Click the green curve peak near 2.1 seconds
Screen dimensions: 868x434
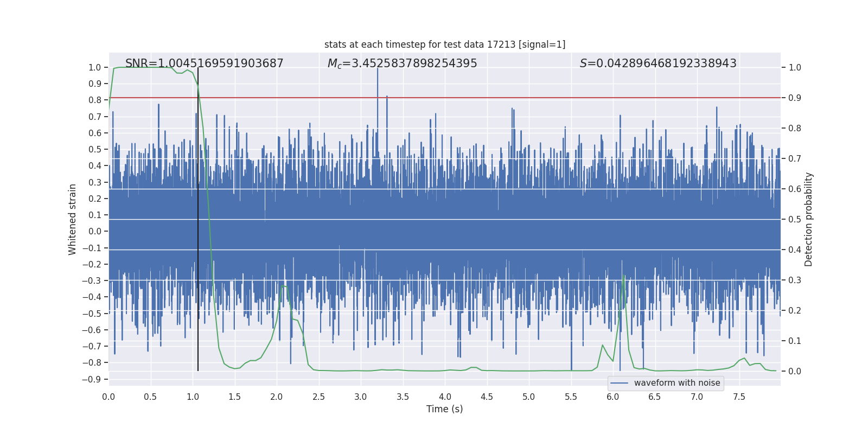pos(283,286)
